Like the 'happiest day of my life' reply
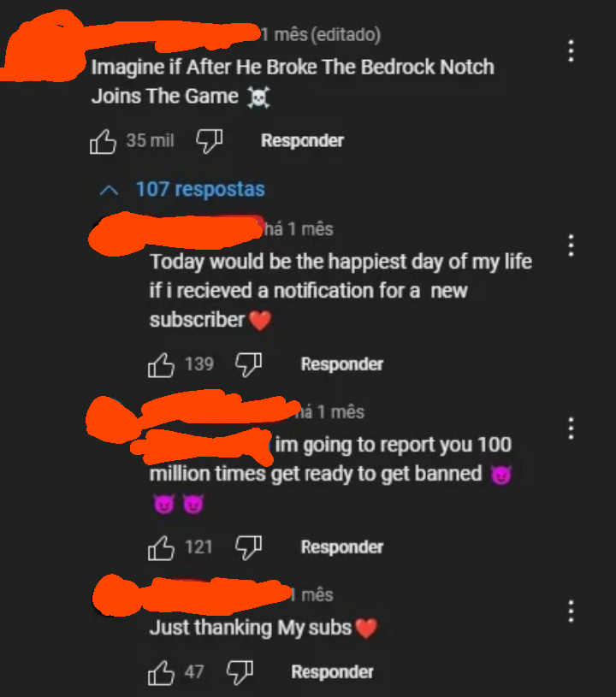Screen dimensions: 616x697 (161, 365)
